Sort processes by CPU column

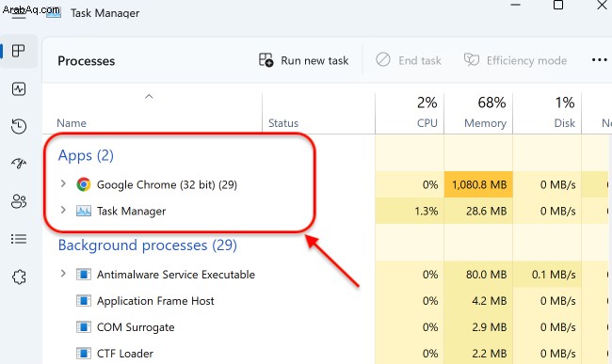[x=410, y=113]
